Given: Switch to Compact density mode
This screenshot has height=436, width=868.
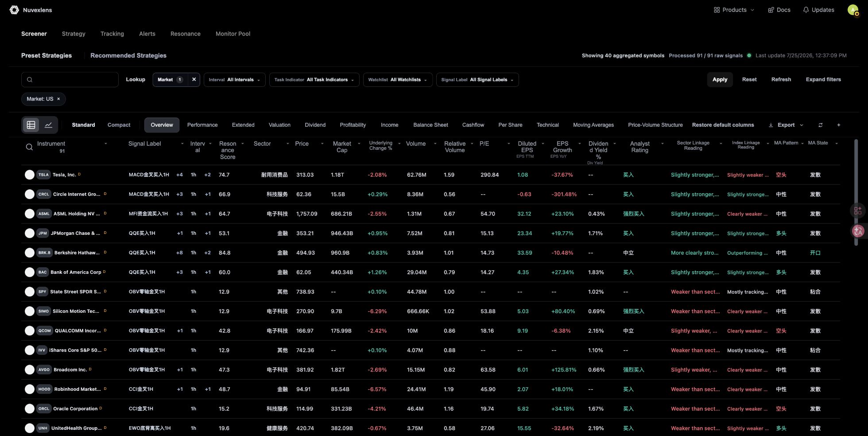Looking at the screenshot, I should [119, 125].
